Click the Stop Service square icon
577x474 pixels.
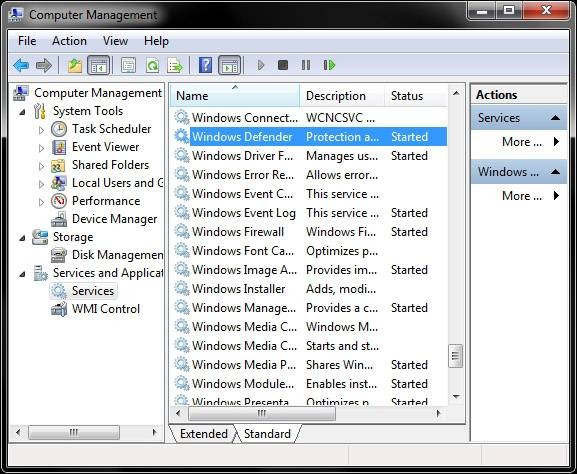tap(283, 66)
